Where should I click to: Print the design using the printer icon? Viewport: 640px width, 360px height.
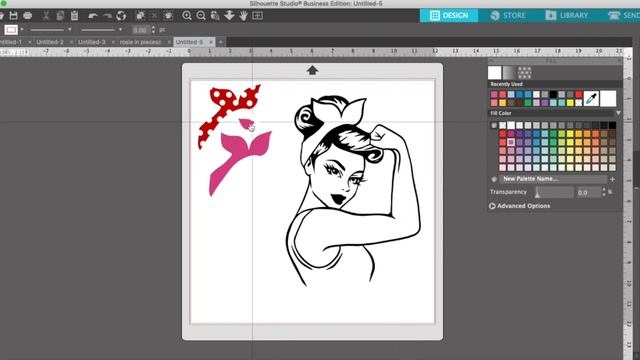(x=28, y=16)
